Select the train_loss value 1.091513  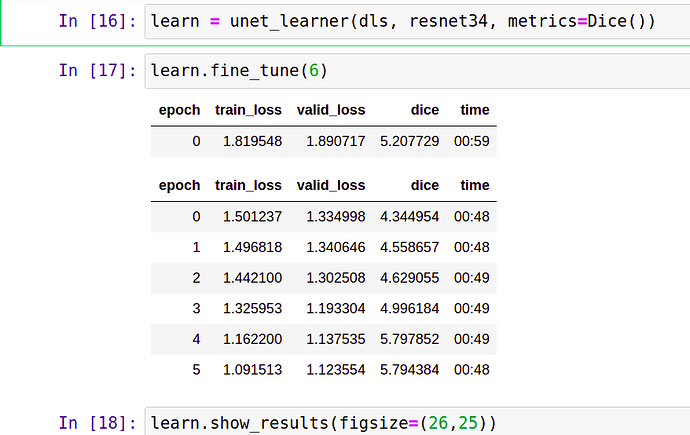(x=252, y=370)
